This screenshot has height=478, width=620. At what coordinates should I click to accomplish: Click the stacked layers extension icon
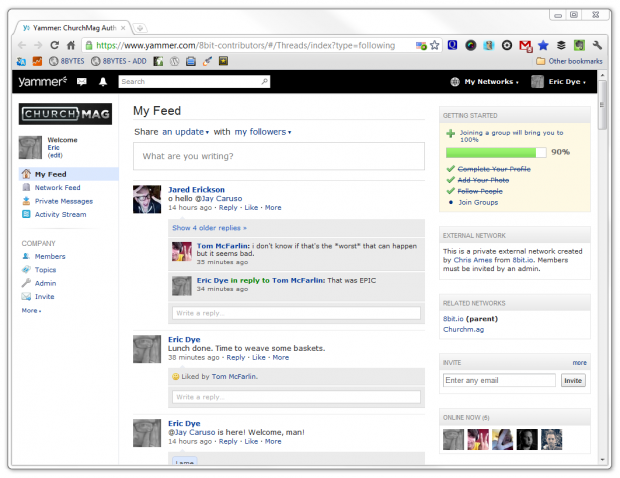pos(561,45)
